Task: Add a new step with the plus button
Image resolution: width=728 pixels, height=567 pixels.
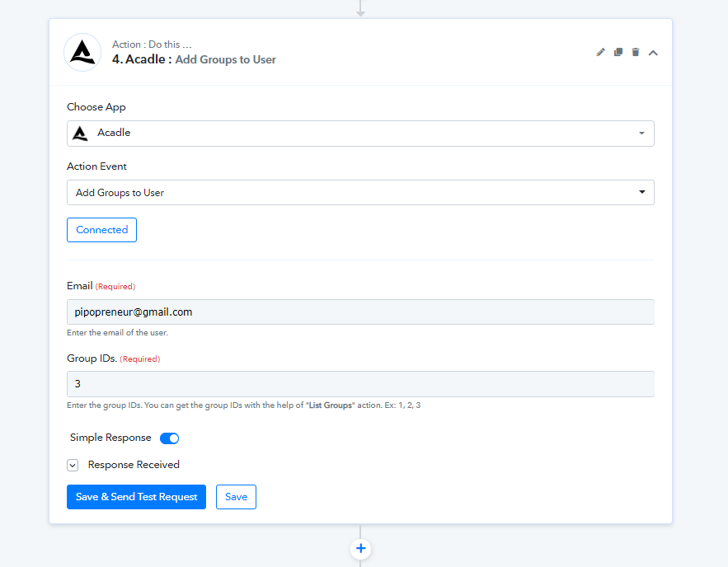Action: [360, 549]
